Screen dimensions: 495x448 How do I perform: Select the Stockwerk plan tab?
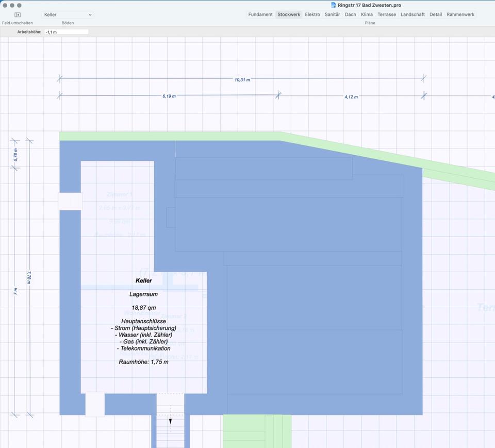(289, 14)
